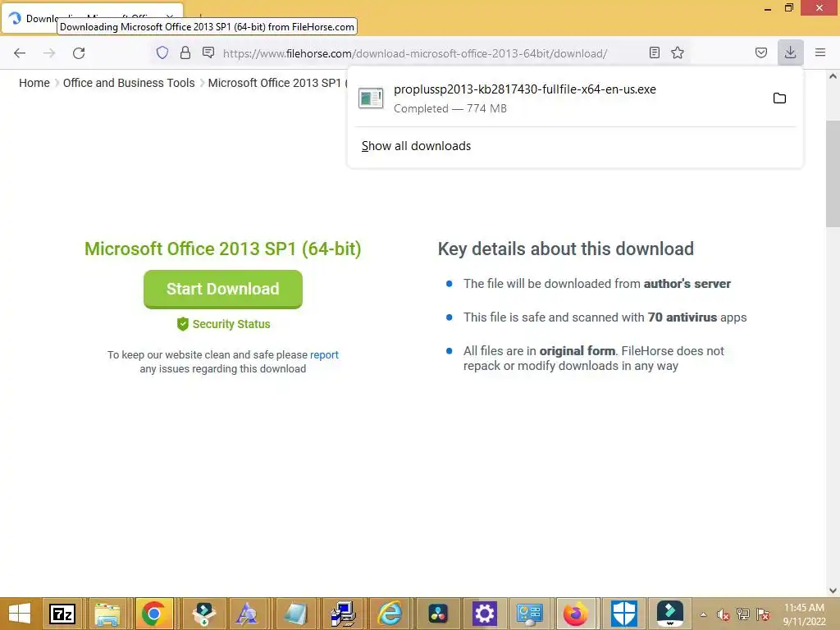
Task: Click the vertical scrollbar thumb
Action: click(x=833, y=174)
